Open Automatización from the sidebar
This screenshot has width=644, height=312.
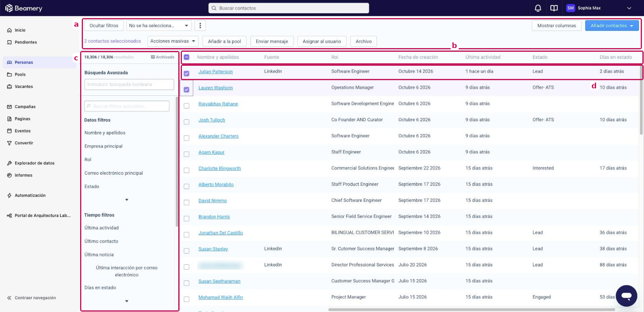click(30, 195)
